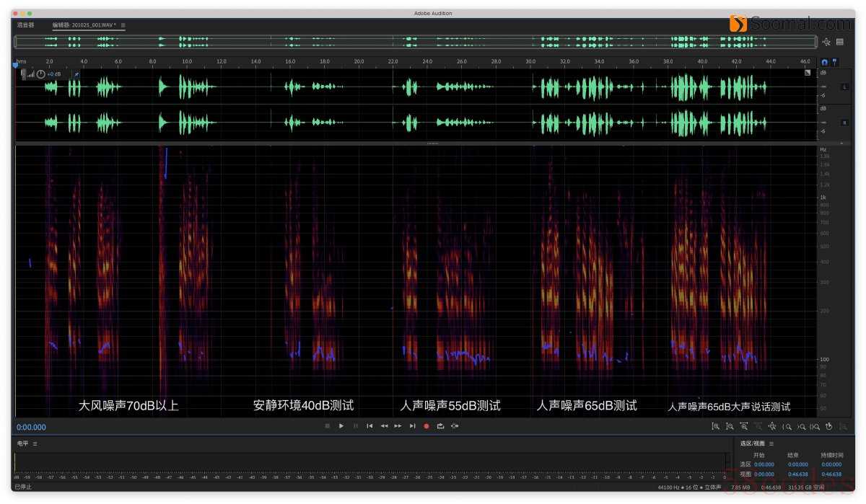The image size is (866, 504).
Task: Click the zoom navigator icon beside overview
Action: pyautogui.click(x=826, y=42)
